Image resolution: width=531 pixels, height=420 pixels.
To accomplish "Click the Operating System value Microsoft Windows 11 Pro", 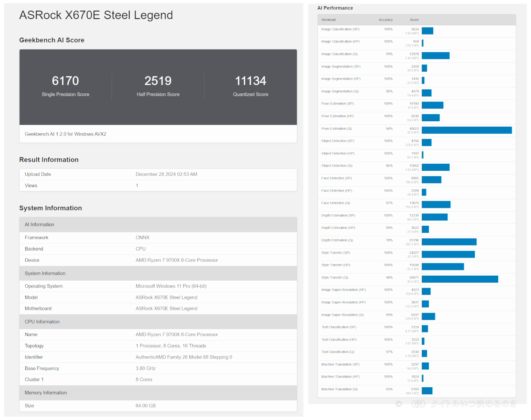I will point(171,286).
